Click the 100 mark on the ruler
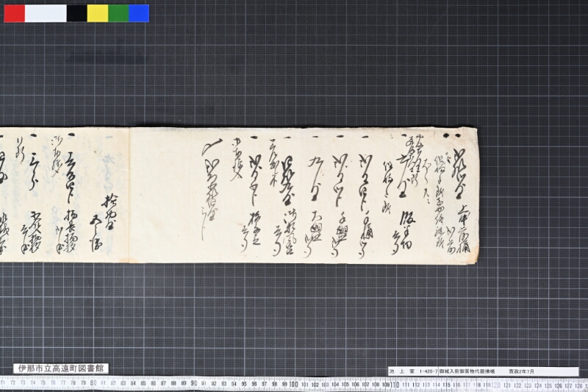The height and width of the screenshot is (392, 588). point(293,384)
